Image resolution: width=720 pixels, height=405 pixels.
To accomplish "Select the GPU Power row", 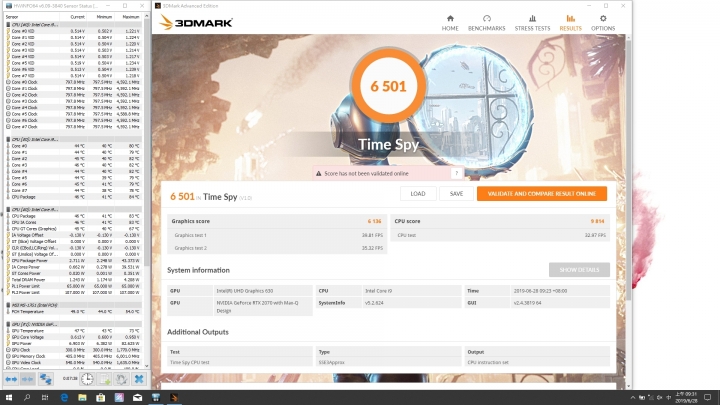I will (73, 343).
